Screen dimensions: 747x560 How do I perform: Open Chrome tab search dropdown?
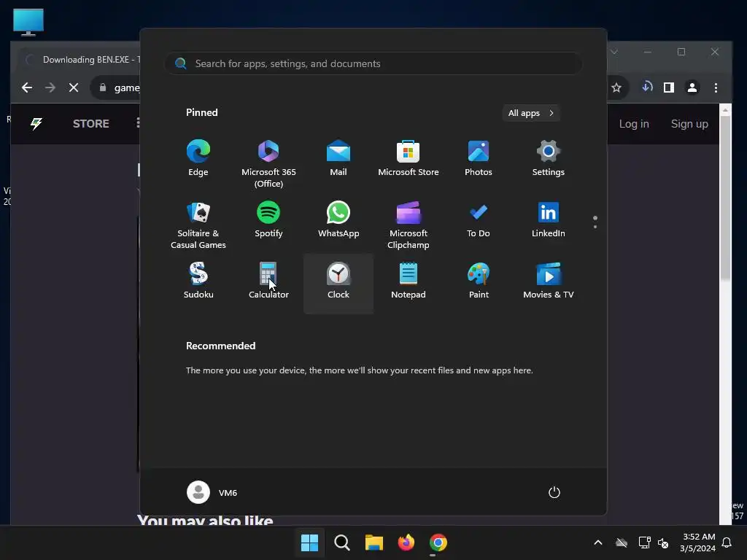click(x=614, y=52)
